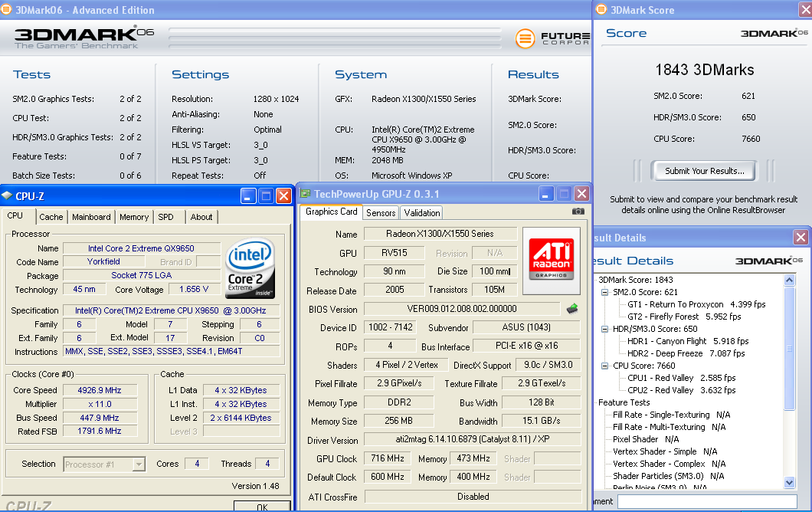Click the CPU-Z title bar icon
The height and width of the screenshot is (512, 812).
point(7,196)
